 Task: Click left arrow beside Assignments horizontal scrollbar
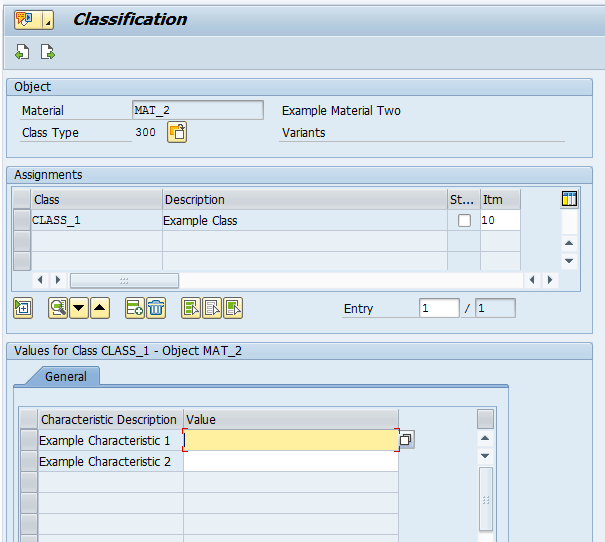pyautogui.click(x=40, y=280)
